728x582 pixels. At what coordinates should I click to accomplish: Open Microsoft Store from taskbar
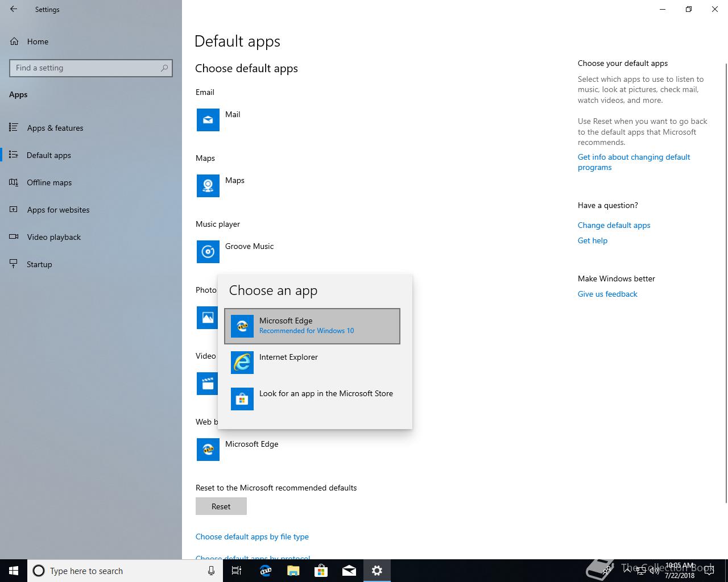[x=321, y=571]
